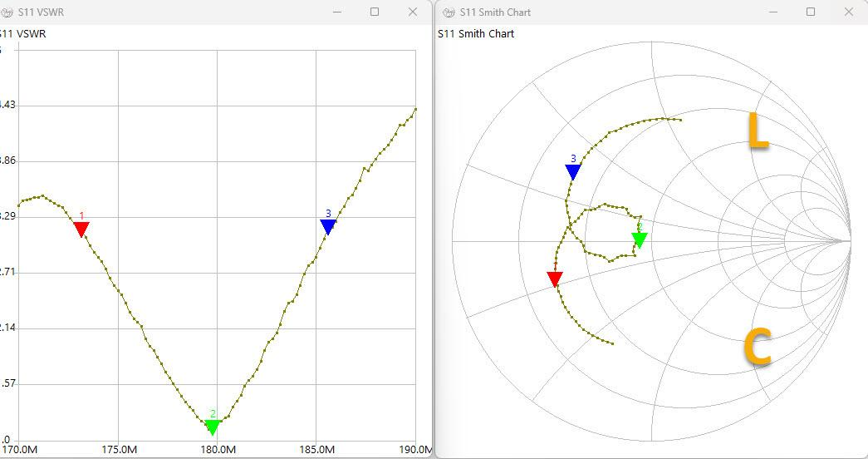
Task: Select green marker 2 on Smith Chart
Action: [x=640, y=239]
